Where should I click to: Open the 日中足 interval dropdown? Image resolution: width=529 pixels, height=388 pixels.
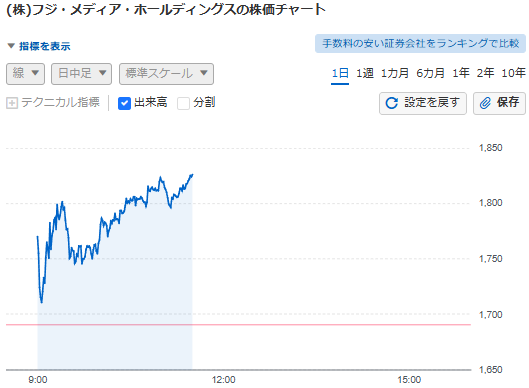click(x=81, y=74)
